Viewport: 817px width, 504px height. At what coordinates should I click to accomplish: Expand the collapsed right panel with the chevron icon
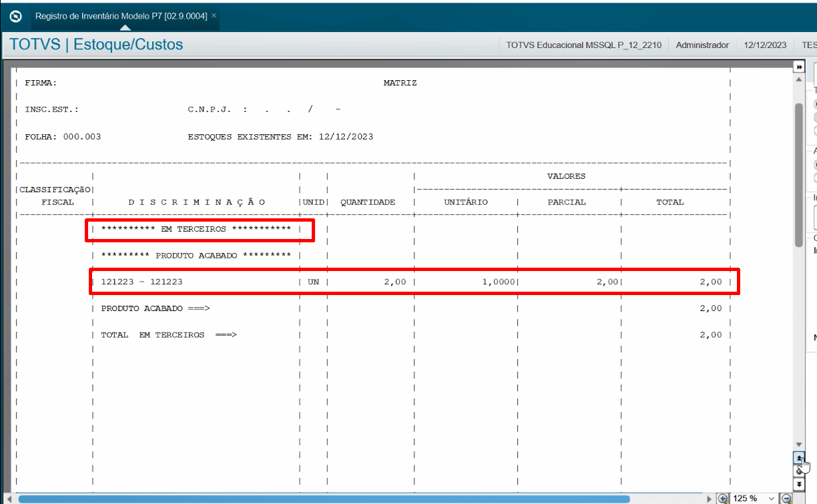tap(799, 65)
